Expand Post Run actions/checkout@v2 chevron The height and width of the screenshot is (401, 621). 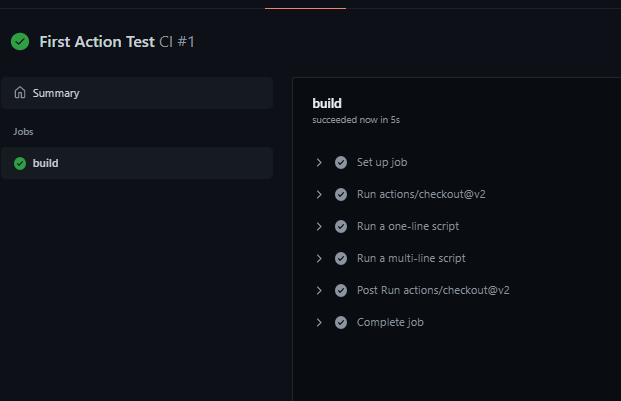click(319, 291)
